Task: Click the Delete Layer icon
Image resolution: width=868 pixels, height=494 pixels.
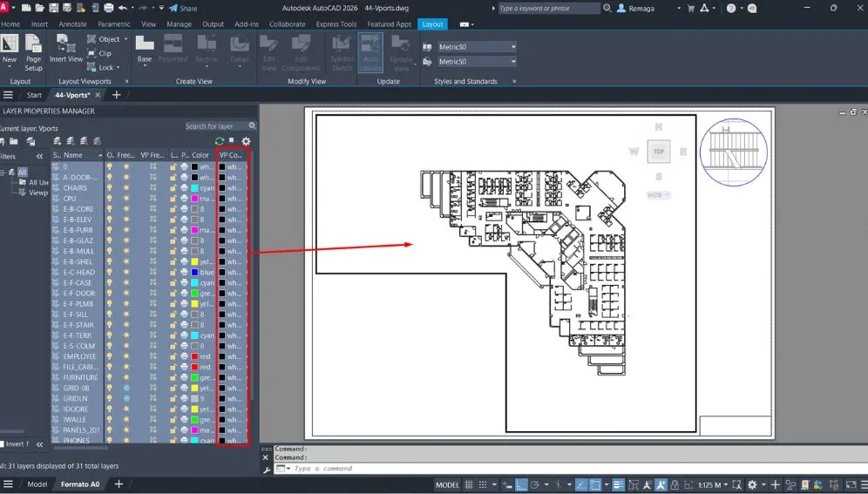Action: (x=84, y=141)
